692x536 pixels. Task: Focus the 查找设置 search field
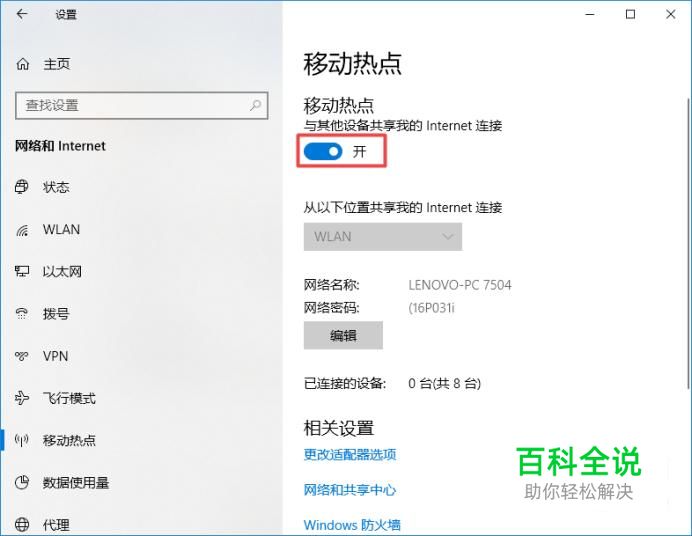point(142,105)
